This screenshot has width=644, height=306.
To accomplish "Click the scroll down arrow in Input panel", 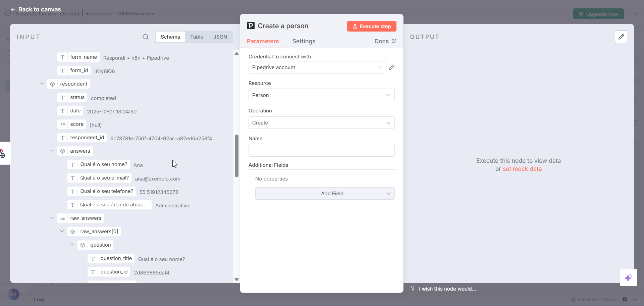I will click(236, 279).
